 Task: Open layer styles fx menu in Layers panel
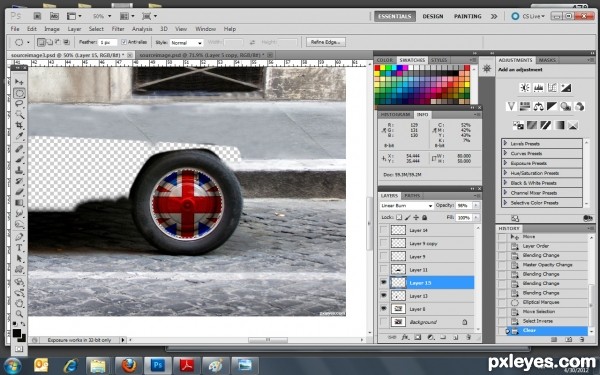(x=405, y=338)
